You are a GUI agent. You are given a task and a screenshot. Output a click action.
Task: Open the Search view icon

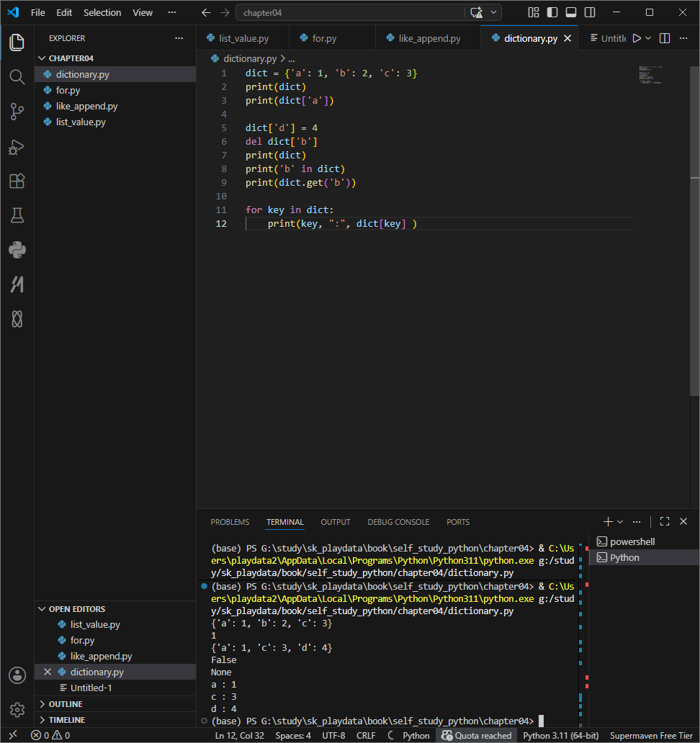tap(17, 77)
